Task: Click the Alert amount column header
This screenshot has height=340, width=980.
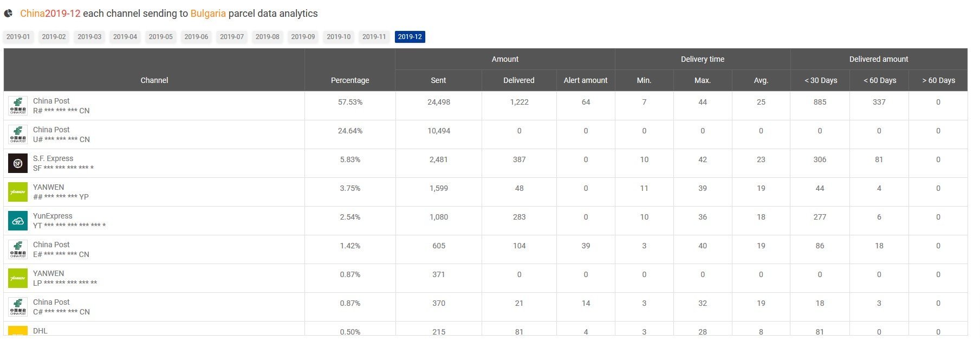Action: click(586, 80)
